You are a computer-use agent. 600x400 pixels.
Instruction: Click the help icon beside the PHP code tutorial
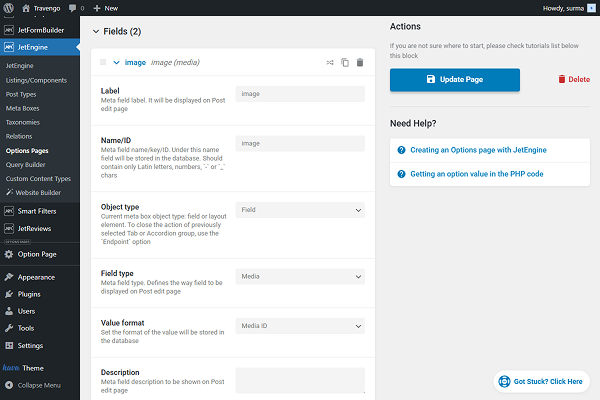tap(401, 174)
